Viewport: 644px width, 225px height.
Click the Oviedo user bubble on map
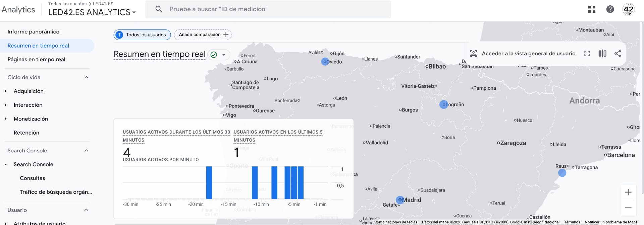pos(325,62)
